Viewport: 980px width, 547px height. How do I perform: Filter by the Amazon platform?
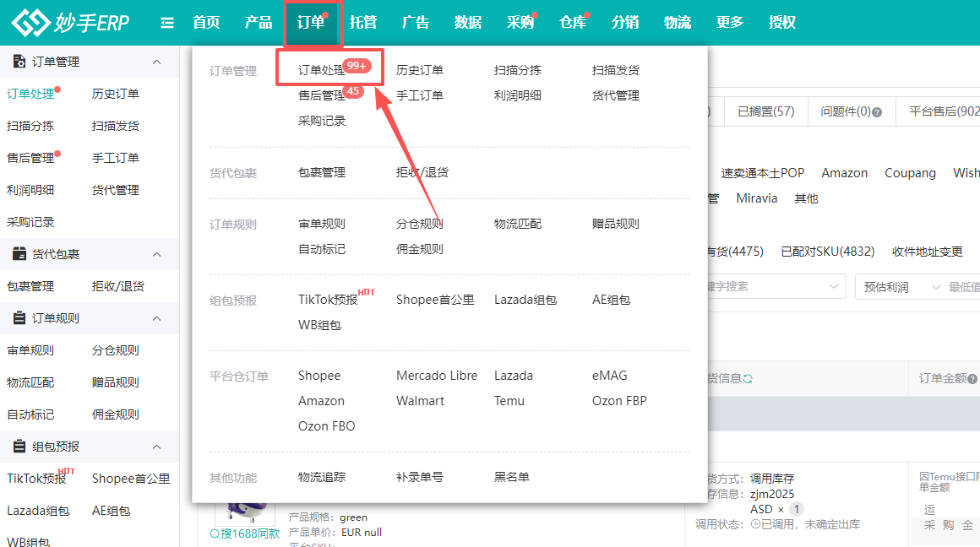(x=844, y=173)
